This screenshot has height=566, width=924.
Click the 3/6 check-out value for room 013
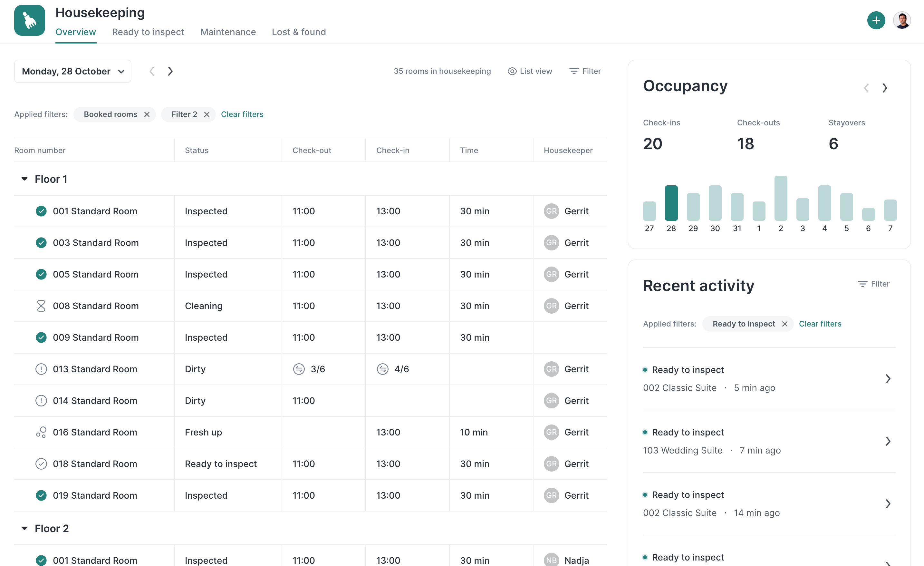(318, 369)
